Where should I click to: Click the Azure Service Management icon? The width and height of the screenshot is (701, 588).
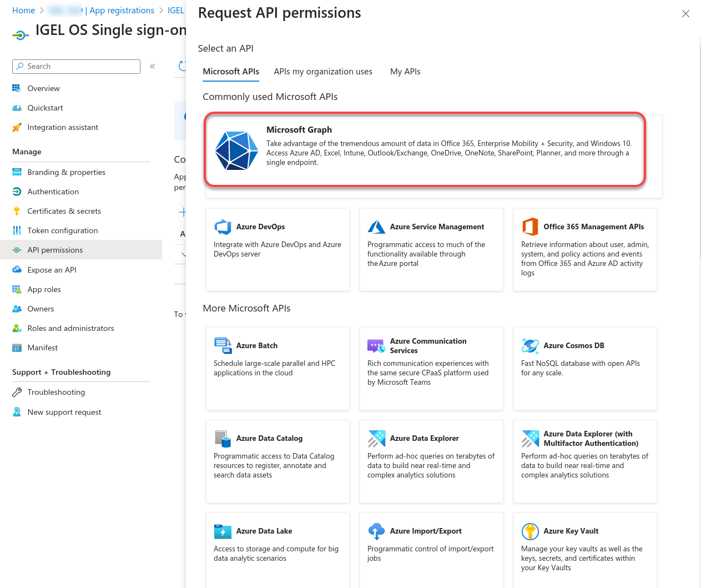pos(376,227)
